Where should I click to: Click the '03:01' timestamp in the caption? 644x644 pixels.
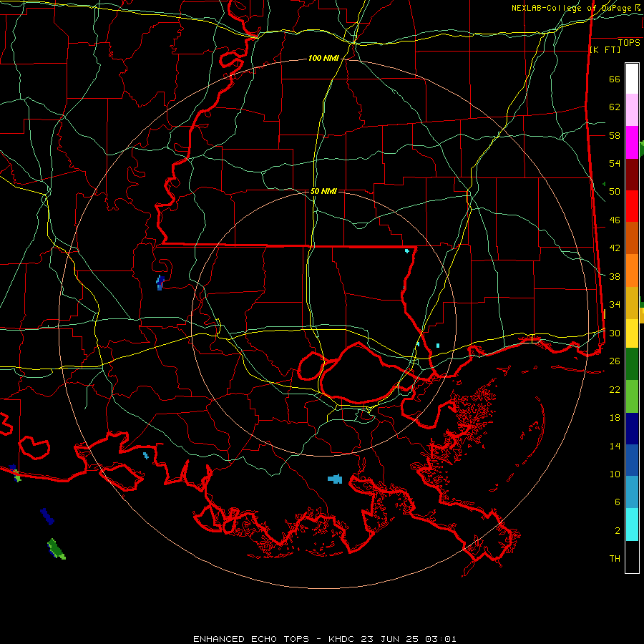coord(441,639)
